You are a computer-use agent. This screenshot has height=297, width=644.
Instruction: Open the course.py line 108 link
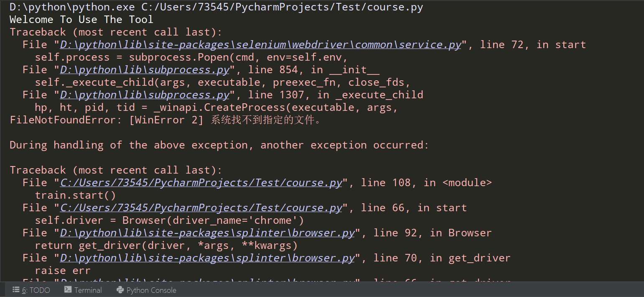coord(200,182)
